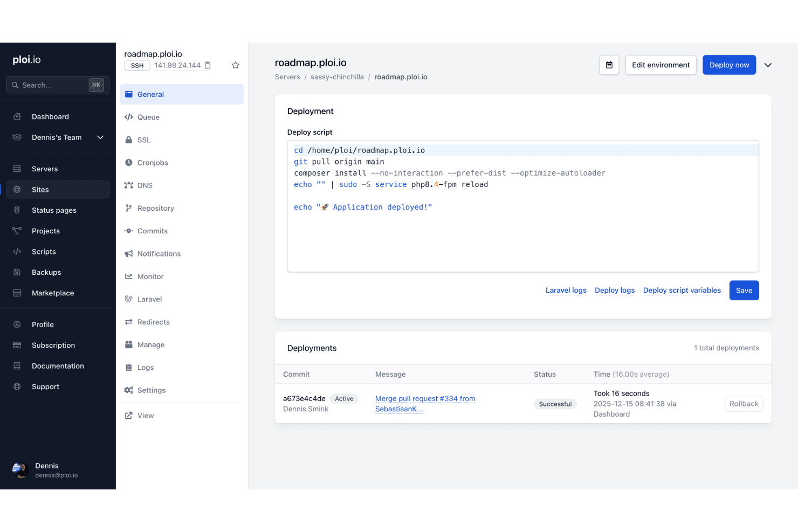Image resolution: width=798 pixels, height=532 pixels.
Task: Click the View external link icon
Action: pos(129,416)
